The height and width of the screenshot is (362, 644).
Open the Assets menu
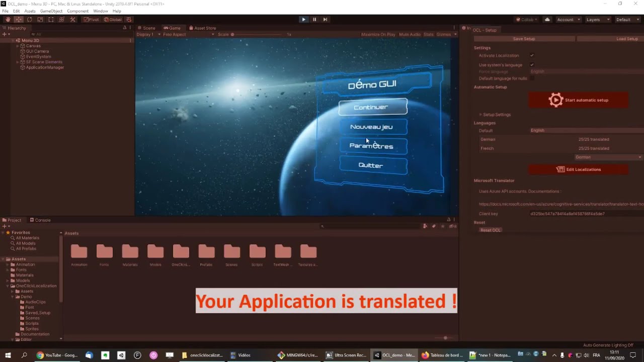click(30, 11)
